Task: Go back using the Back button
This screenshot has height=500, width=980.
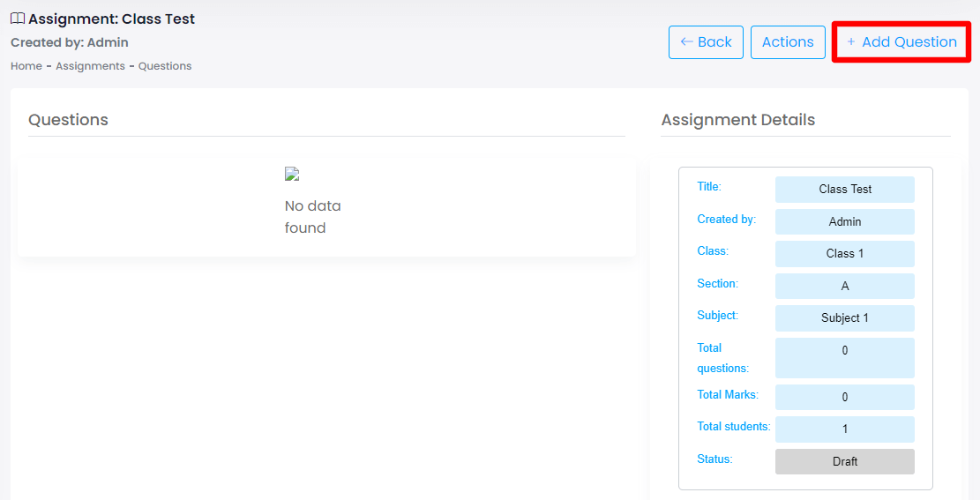Action: 706,42
